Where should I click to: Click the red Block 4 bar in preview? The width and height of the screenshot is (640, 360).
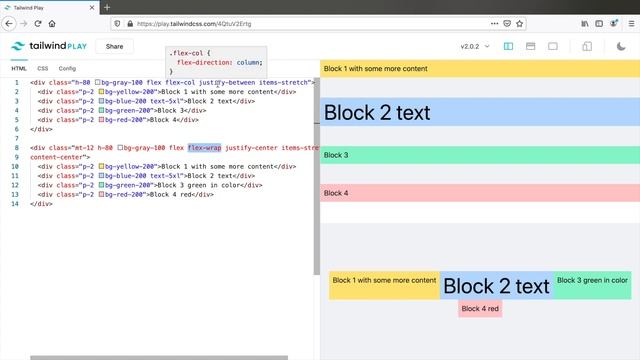pos(480,193)
